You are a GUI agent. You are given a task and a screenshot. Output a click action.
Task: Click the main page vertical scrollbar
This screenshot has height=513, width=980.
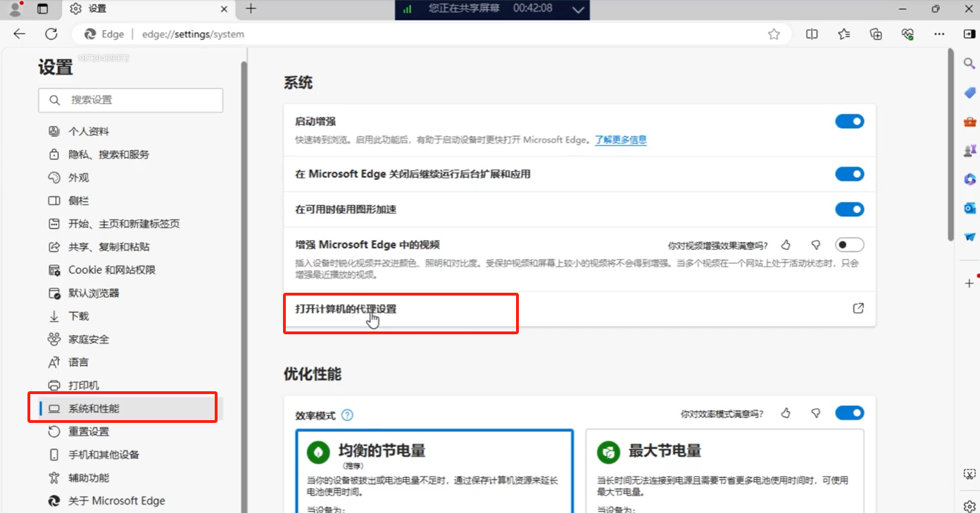pos(951,144)
